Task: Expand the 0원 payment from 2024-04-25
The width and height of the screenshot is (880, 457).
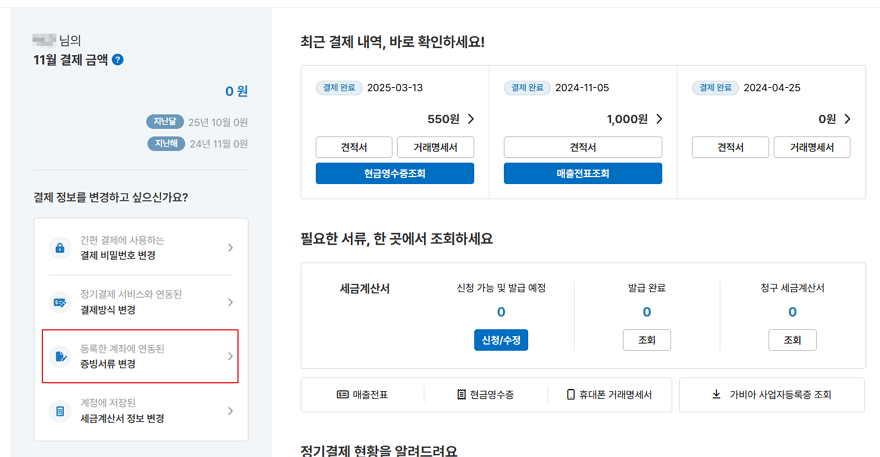Action: point(847,119)
